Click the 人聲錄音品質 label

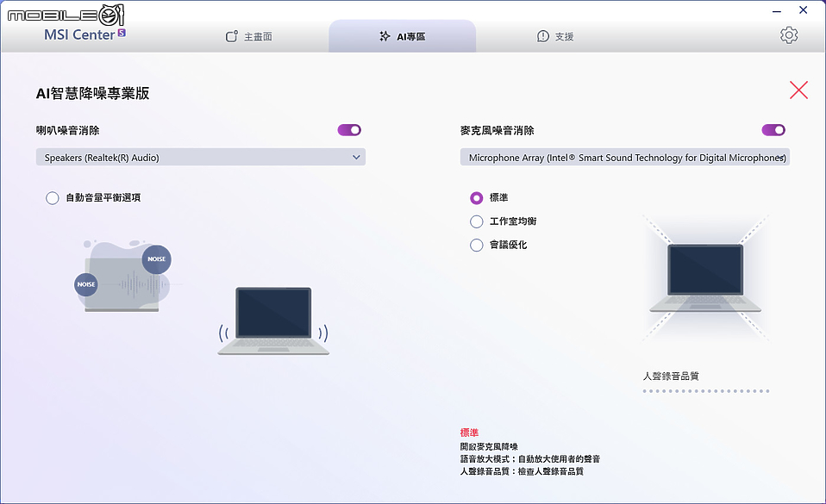coord(671,376)
